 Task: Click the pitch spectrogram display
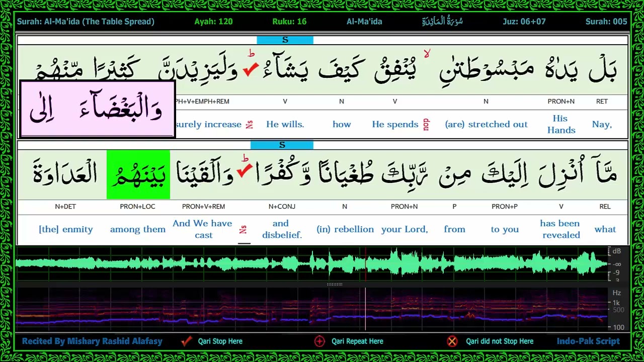(x=312, y=309)
